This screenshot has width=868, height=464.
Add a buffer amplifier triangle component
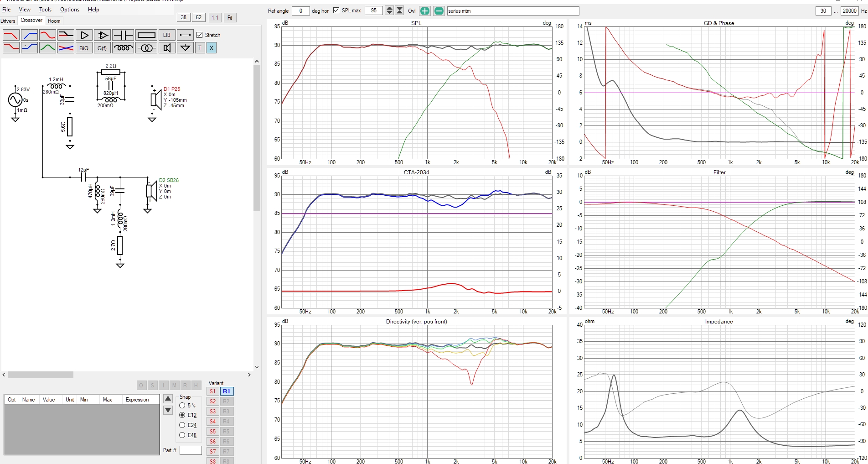click(84, 35)
